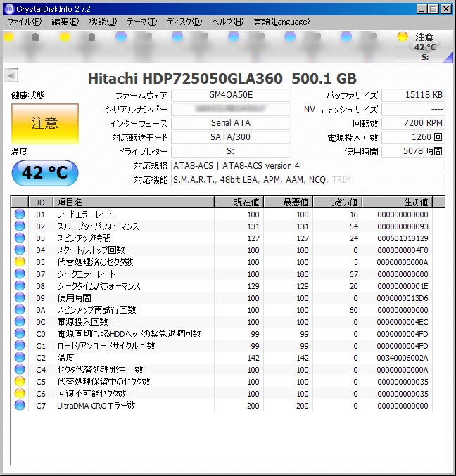
Task: Click the status icon of row C2 温度
Action: (x=20, y=357)
